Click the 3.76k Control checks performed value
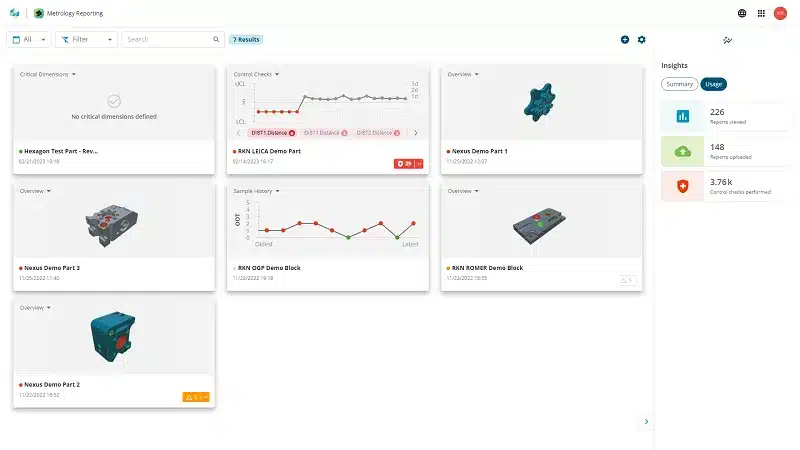The image size is (800, 450). pos(721,182)
